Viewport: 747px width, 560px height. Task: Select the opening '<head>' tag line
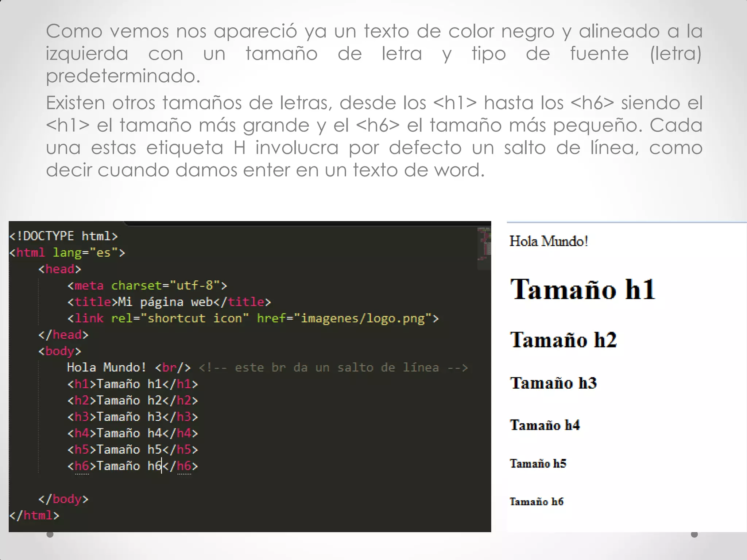pyautogui.click(x=60, y=269)
